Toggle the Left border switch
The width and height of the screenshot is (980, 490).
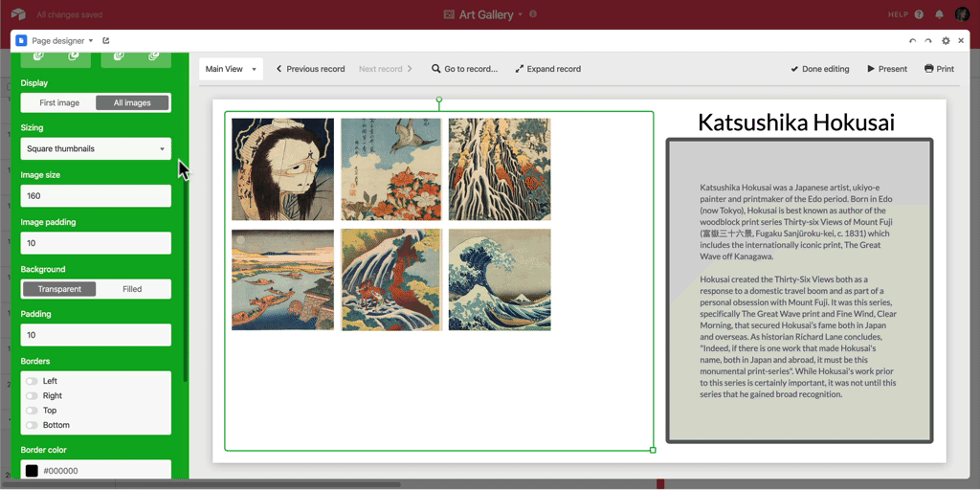(x=32, y=381)
